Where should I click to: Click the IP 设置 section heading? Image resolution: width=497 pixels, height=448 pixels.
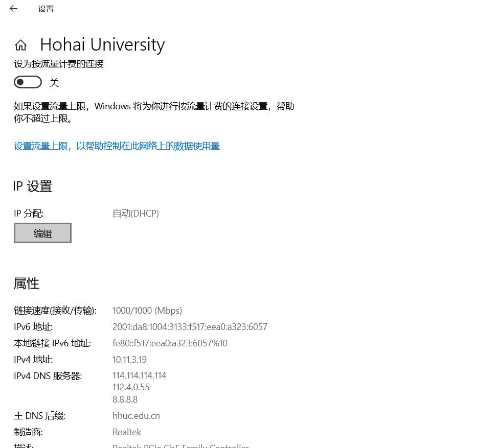pyautogui.click(x=33, y=186)
